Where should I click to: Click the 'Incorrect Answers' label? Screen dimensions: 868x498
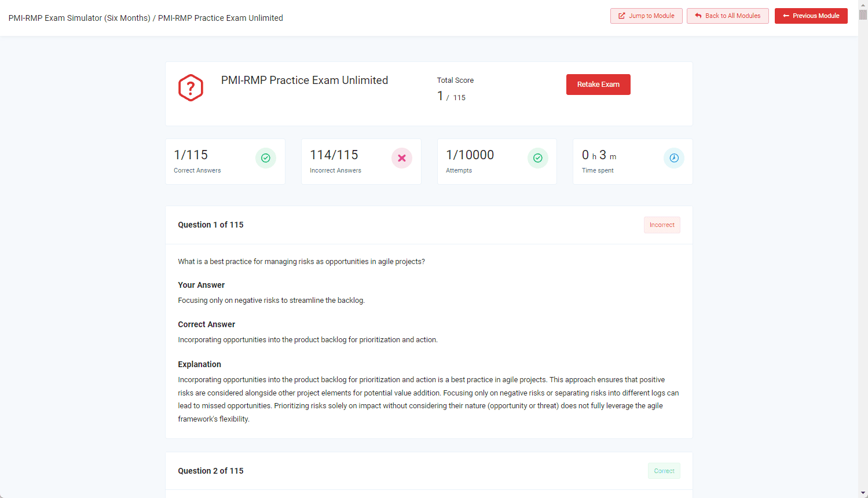pos(335,171)
